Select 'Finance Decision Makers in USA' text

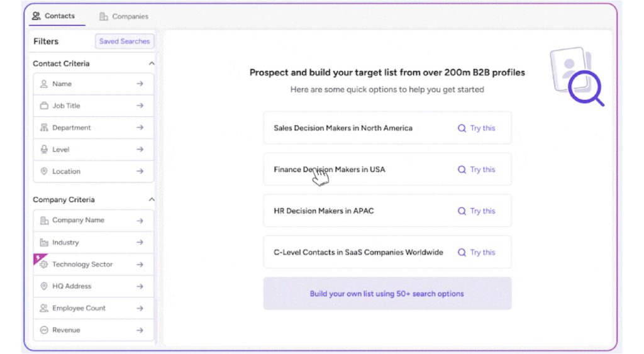[x=330, y=170]
